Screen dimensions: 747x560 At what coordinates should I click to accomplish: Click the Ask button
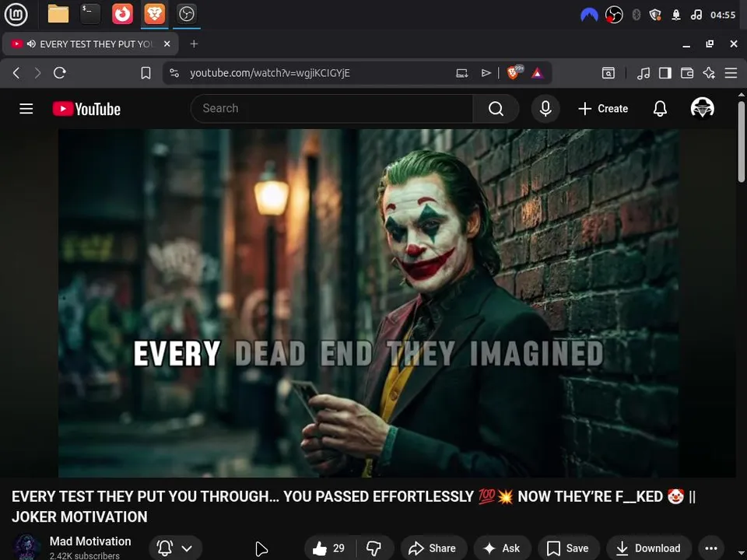click(501, 548)
